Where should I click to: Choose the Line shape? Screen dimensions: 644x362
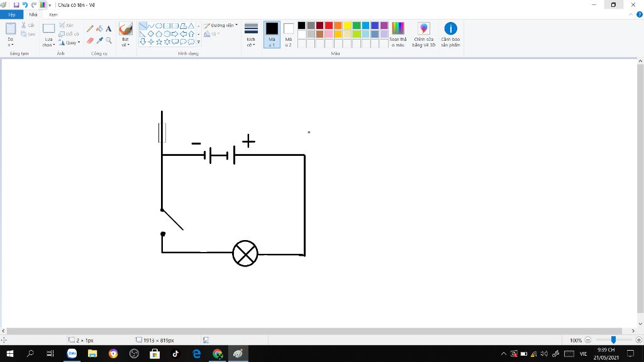[143, 26]
